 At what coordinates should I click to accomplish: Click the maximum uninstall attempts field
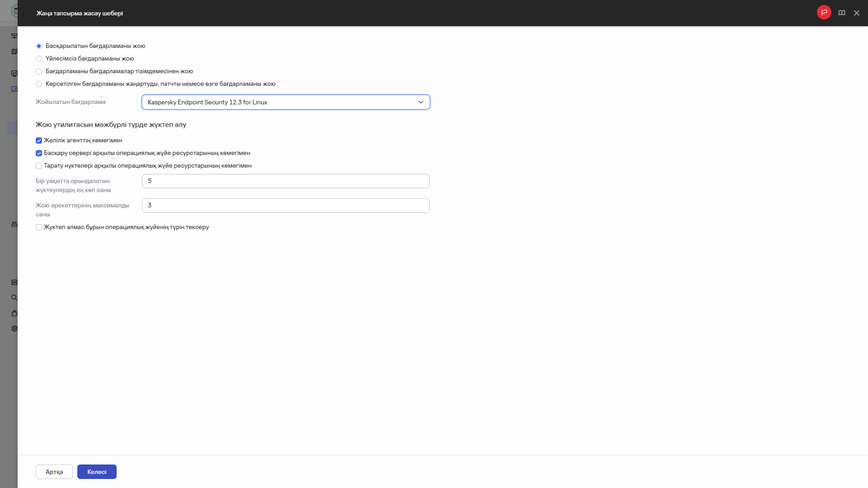[285, 206]
